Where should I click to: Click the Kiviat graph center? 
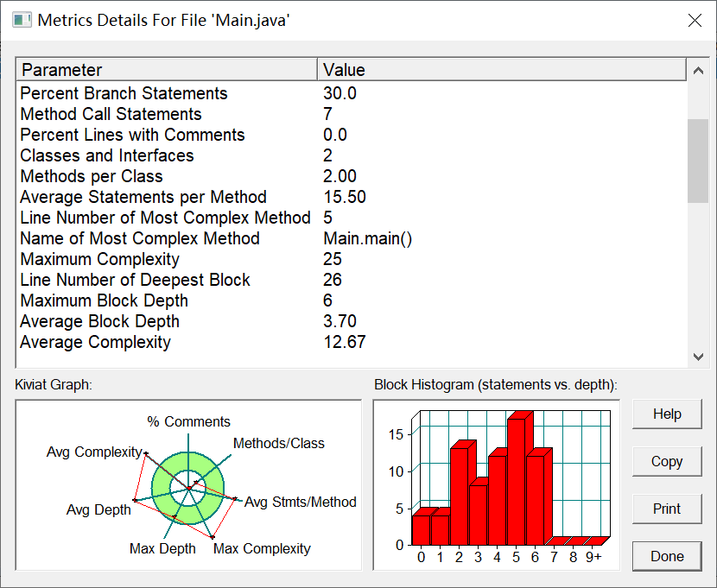point(188,489)
